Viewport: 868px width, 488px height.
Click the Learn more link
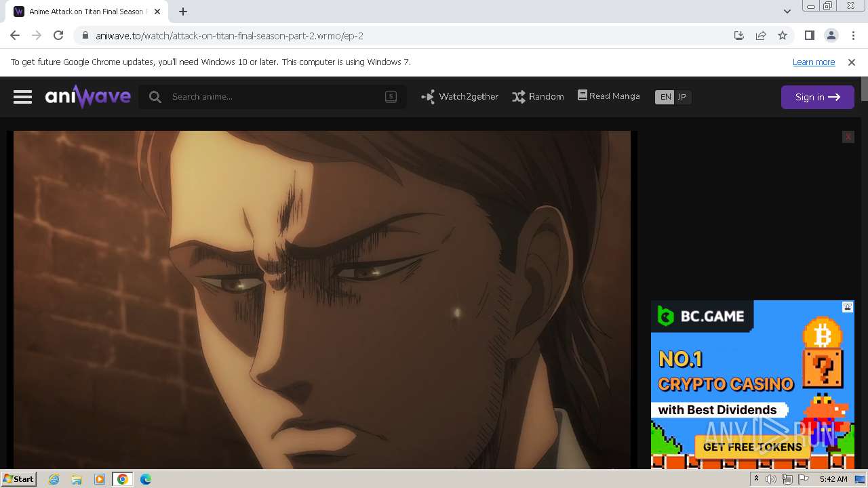[x=814, y=62]
